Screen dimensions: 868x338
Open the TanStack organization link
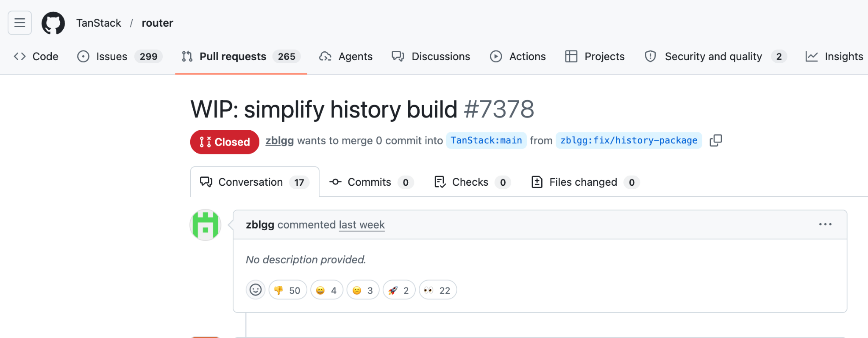click(99, 23)
